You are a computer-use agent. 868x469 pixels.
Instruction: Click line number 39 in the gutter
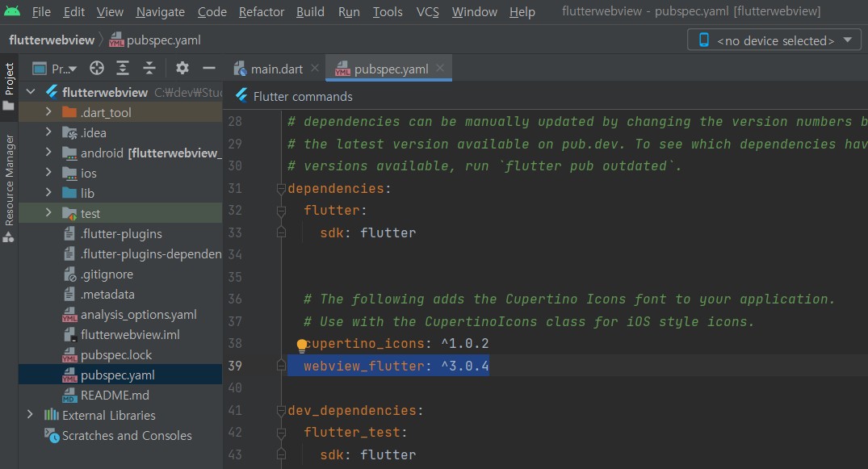235,366
